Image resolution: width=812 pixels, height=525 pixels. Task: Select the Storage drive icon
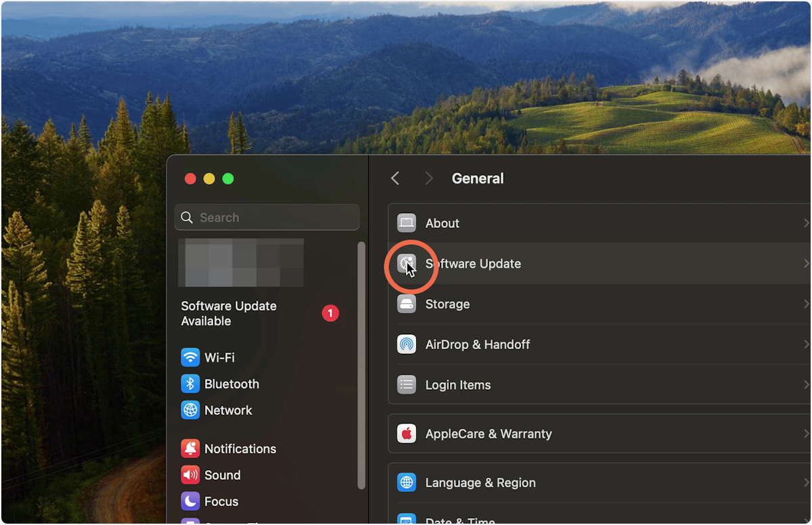click(406, 304)
